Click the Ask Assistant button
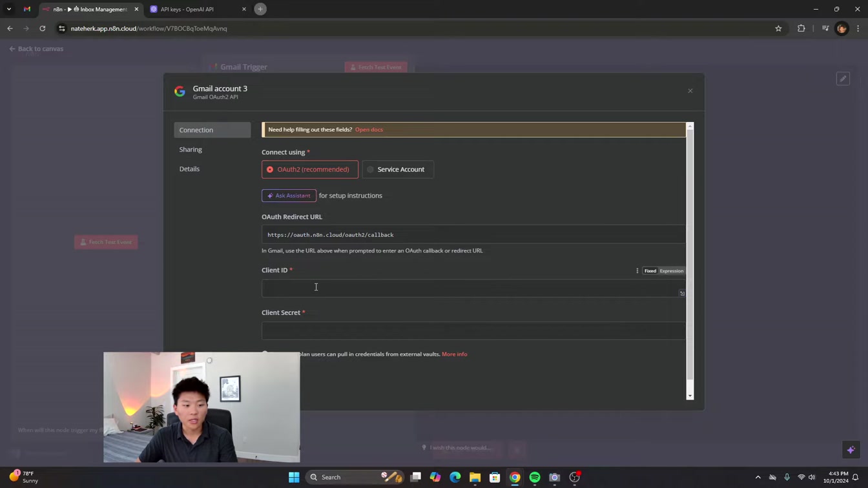The width and height of the screenshot is (868, 488). [x=289, y=196]
